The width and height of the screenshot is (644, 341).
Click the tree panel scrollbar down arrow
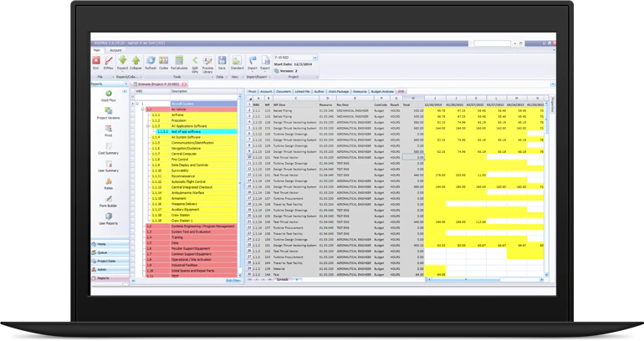coord(240,275)
